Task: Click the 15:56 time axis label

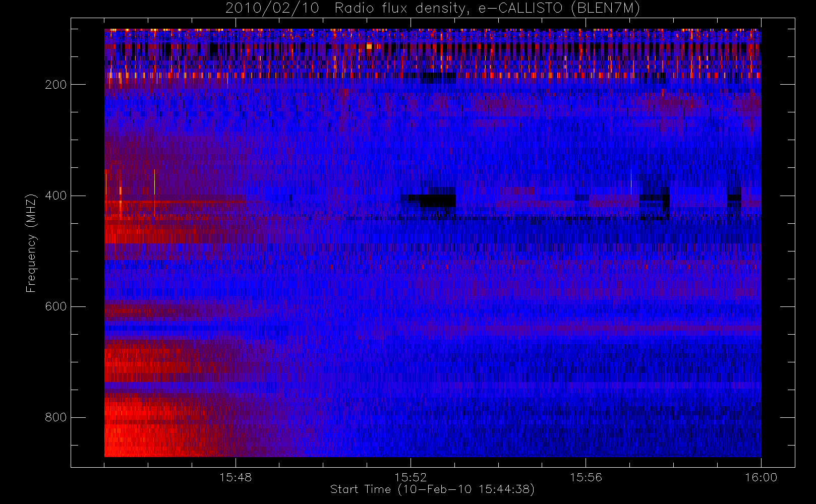Action: (x=586, y=477)
